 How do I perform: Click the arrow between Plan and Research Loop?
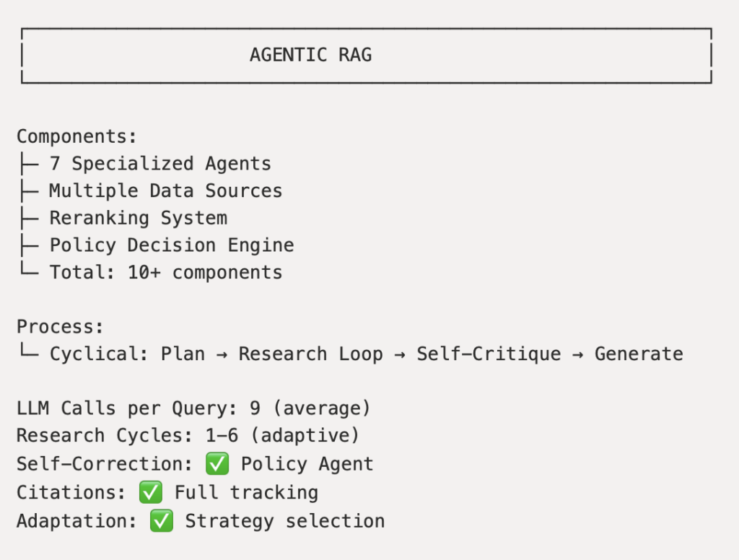coord(222,354)
